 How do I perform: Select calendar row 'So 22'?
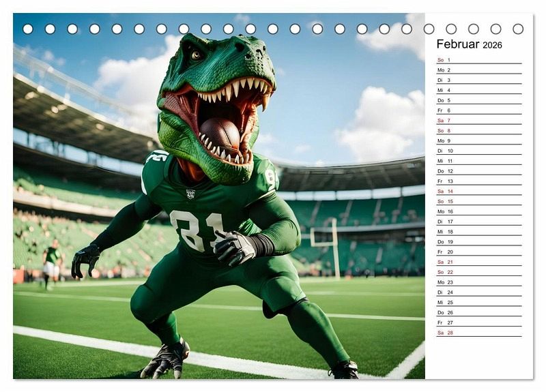tap(479, 271)
